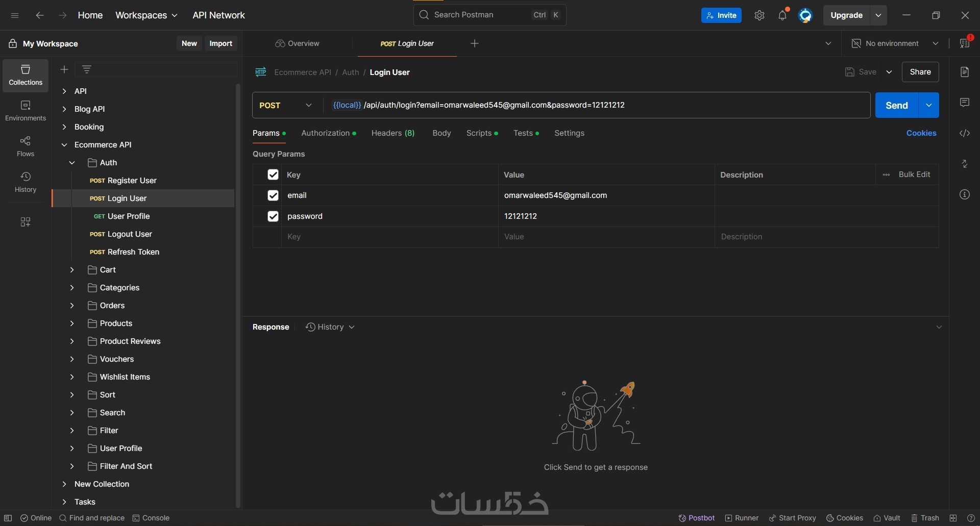Open the request info icon
Screen dimensions: 980x526
(965, 194)
